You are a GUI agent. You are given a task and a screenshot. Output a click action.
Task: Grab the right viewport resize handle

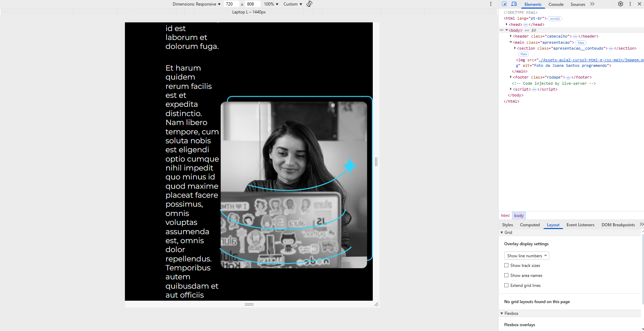[x=376, y=162]
